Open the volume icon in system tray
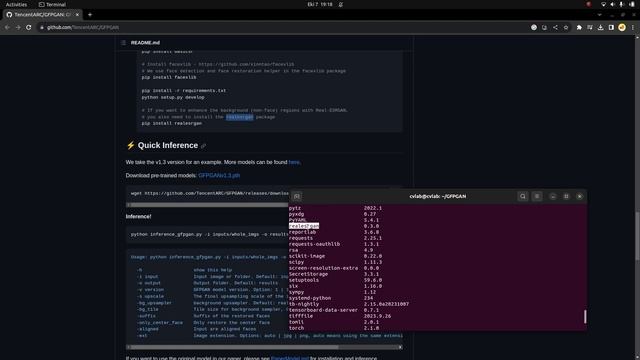 (612, 4)
